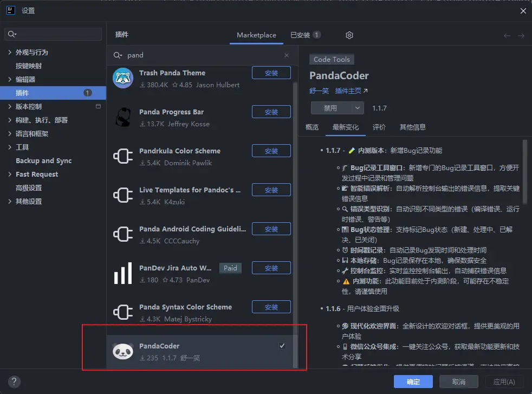Install the Trash Panda Theme plugin
This screenshot has width=532, height=394.
[271, 73]
